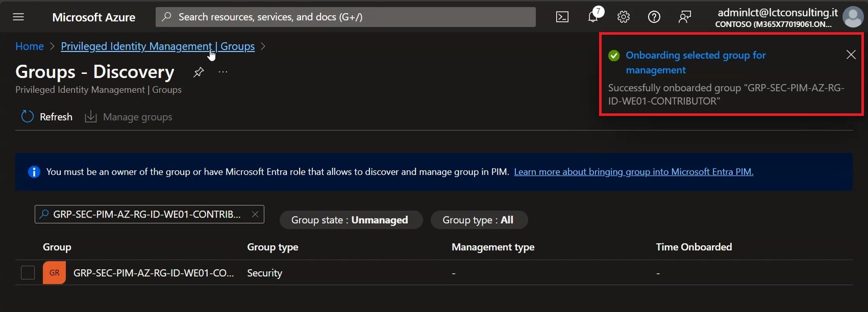
Task: Clear the group search field text
Action: pyautogui.click(x=255, y=214)
